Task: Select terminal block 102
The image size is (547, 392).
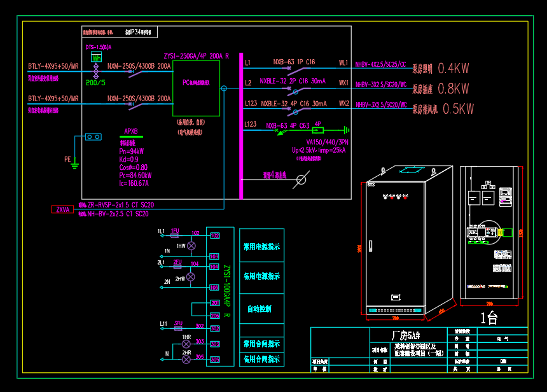Action: pos(214,235)
